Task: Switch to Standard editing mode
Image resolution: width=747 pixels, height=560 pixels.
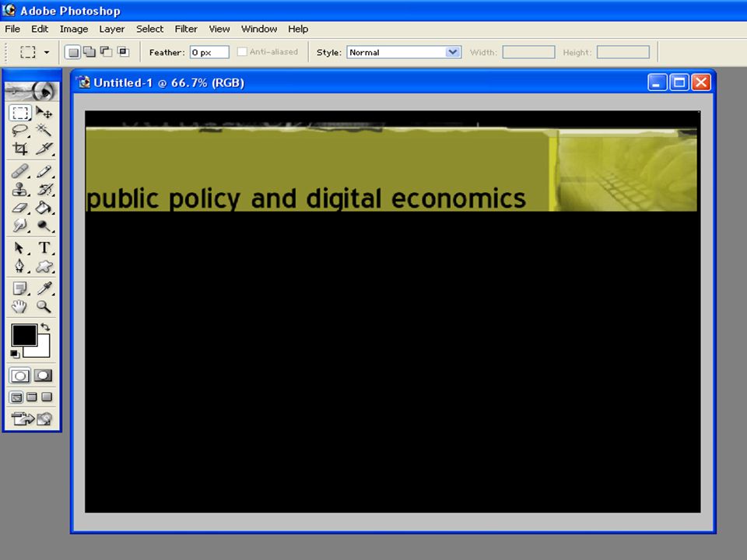Action: click(x=19, y=376)
